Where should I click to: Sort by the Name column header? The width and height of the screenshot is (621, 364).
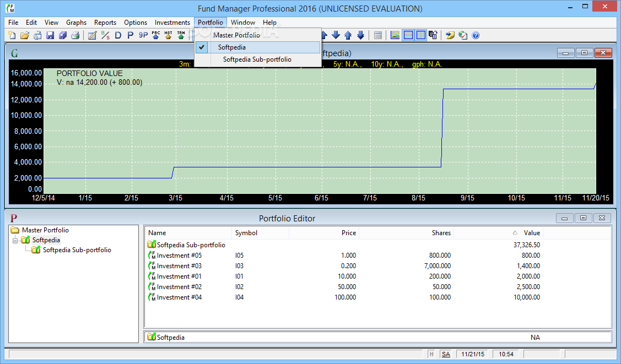point(188,233)
